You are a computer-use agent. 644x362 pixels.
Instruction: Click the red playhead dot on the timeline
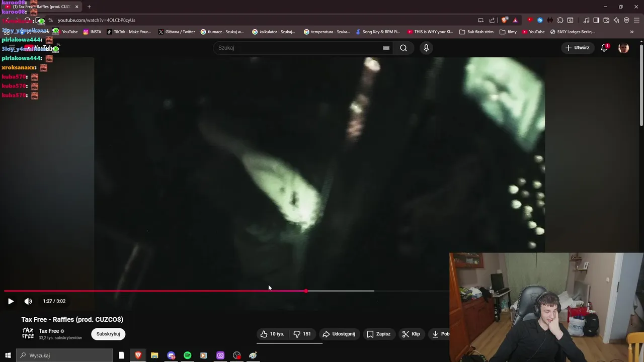[x=306, y=291]
